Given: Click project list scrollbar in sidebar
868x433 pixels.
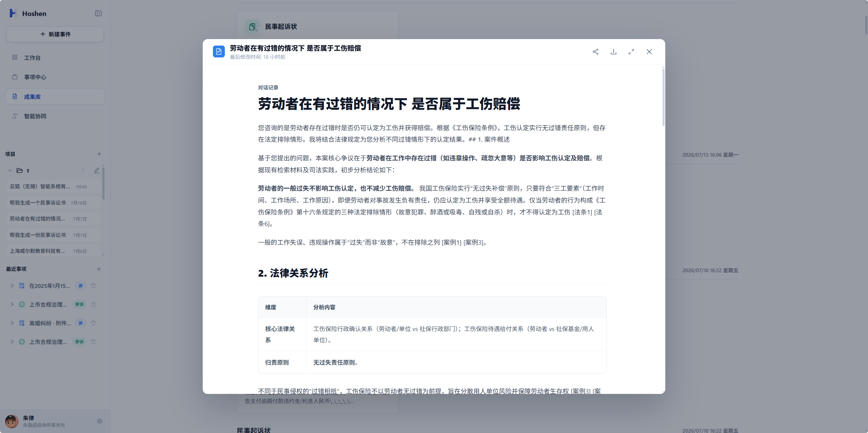Looking at the screenshot, I should click(103, 184).
